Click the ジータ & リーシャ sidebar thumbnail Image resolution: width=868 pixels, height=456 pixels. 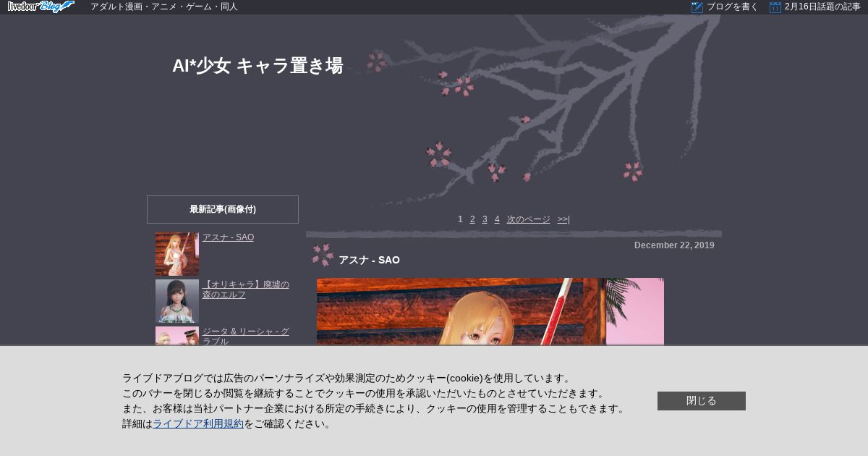tap(177, 336)
